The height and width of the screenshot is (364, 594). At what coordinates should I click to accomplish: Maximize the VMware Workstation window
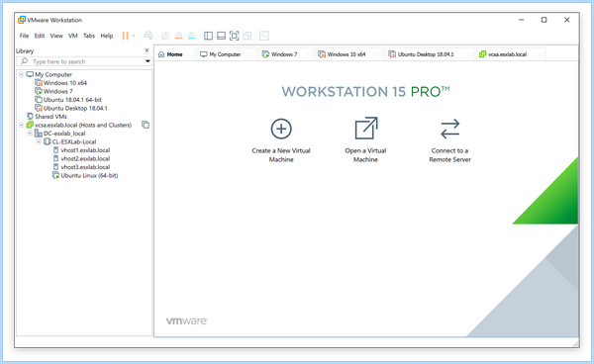pyautogui.click(x=544, y=20)
